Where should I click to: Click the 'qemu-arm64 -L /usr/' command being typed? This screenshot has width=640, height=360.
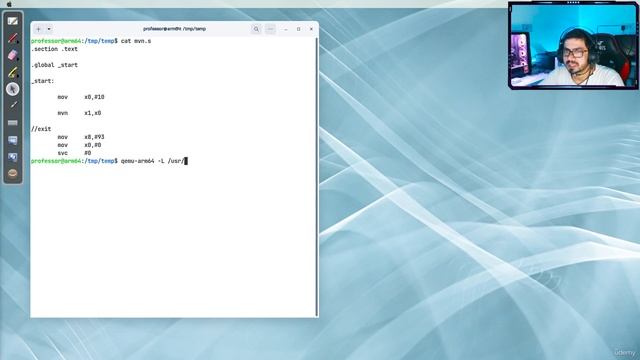pyautogui.click(x=153, y=161)
